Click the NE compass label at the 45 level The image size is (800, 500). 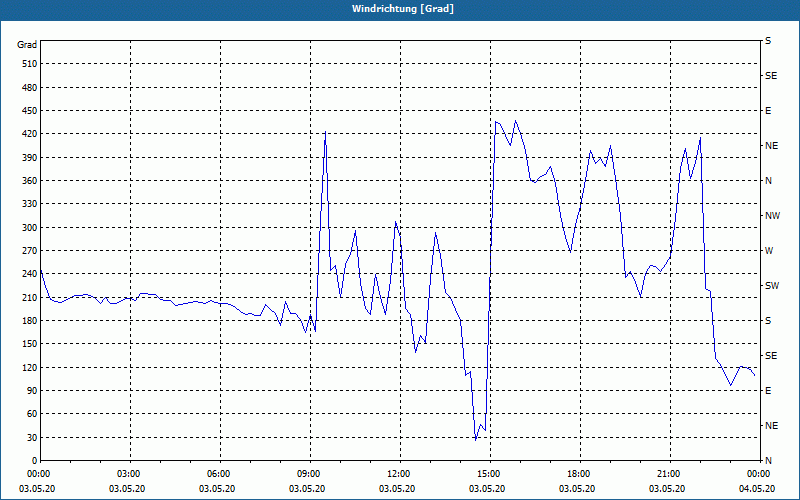[771, 426]
